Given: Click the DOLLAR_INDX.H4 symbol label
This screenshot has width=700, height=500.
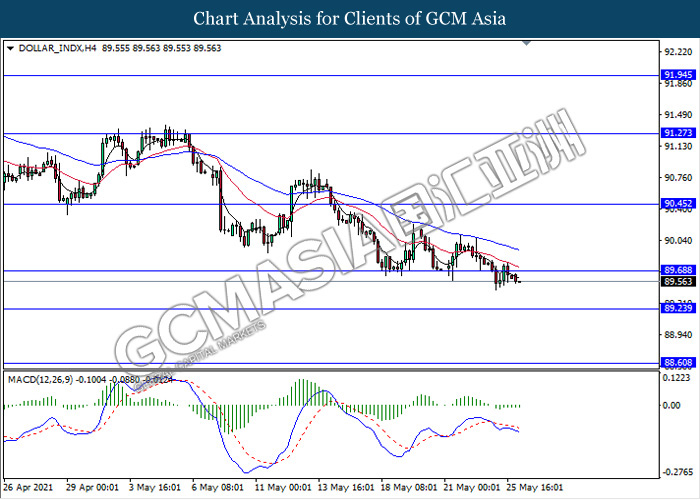Looking at the screenshot, I should click(x=49, y=47).
